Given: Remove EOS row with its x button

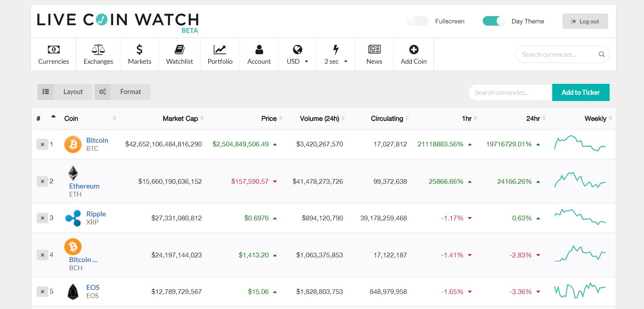Looking at the screenshot, I should pyautogui.click(x=42, y=292).
